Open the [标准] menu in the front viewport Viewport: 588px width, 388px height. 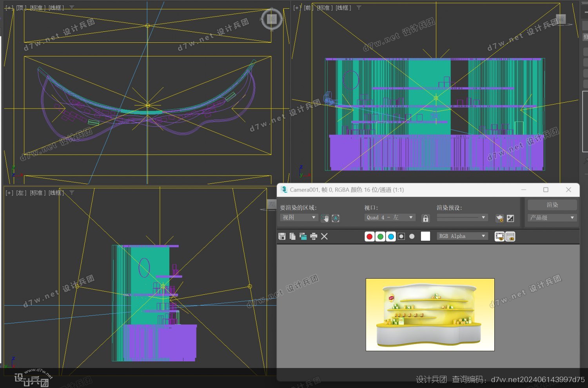pos(325,8)
